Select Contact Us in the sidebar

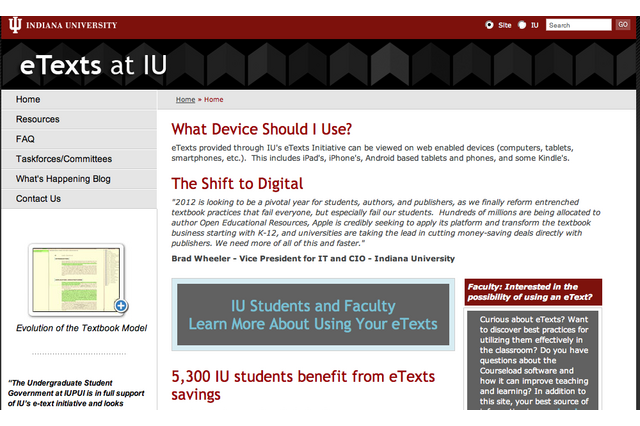tap(38, 199)
